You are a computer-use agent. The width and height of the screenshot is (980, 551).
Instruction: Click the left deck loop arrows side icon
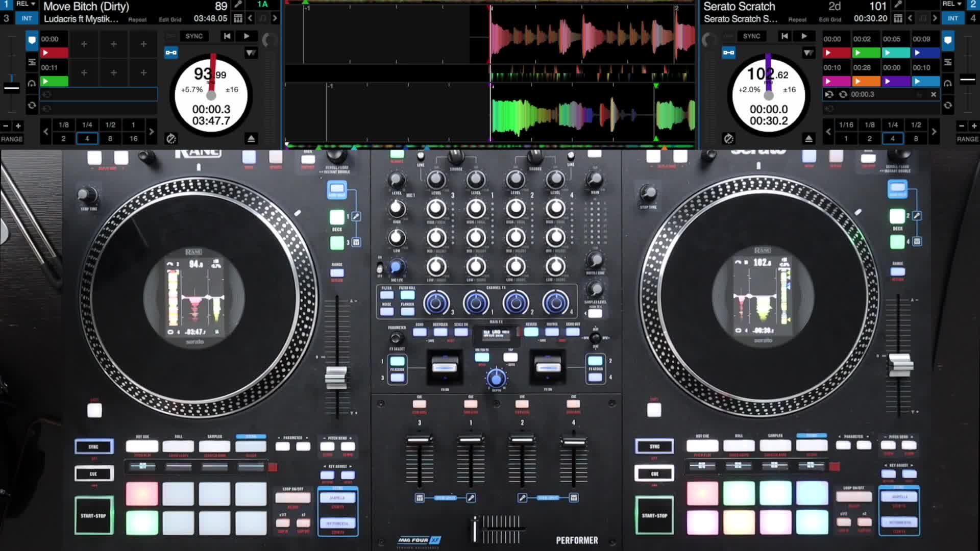coord(32,105)
